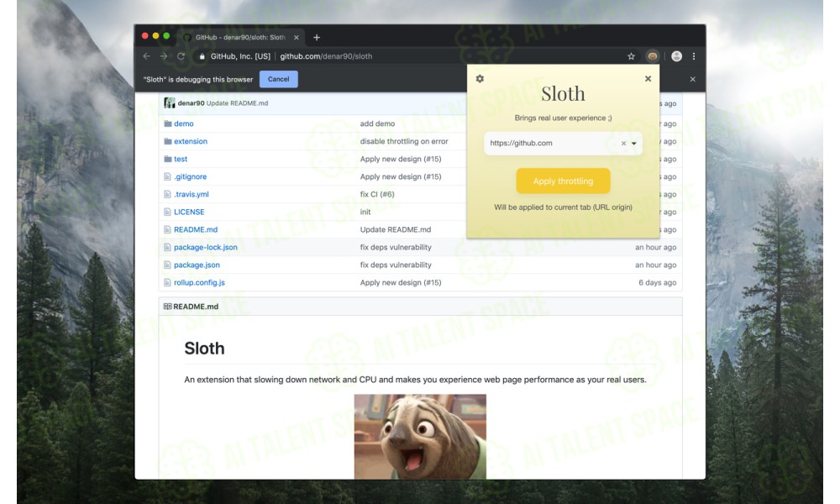Open rollup.config.js file

pos(199,283)
